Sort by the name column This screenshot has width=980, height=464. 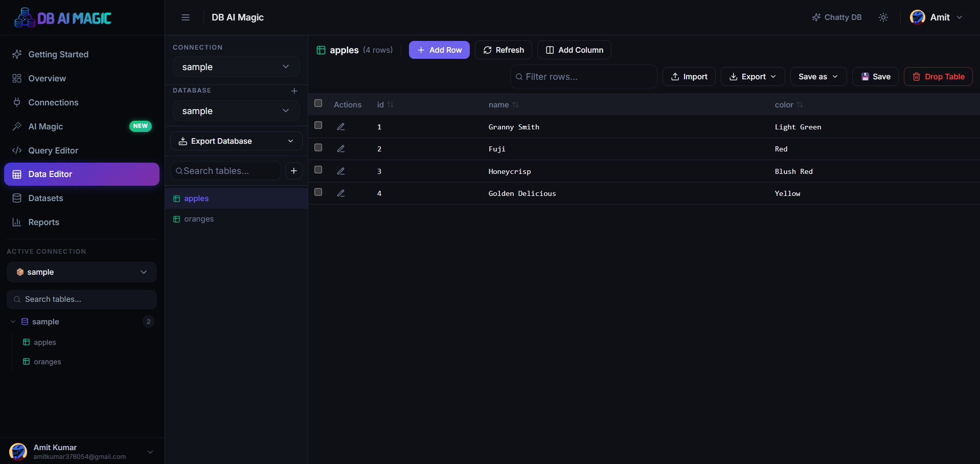504,105
